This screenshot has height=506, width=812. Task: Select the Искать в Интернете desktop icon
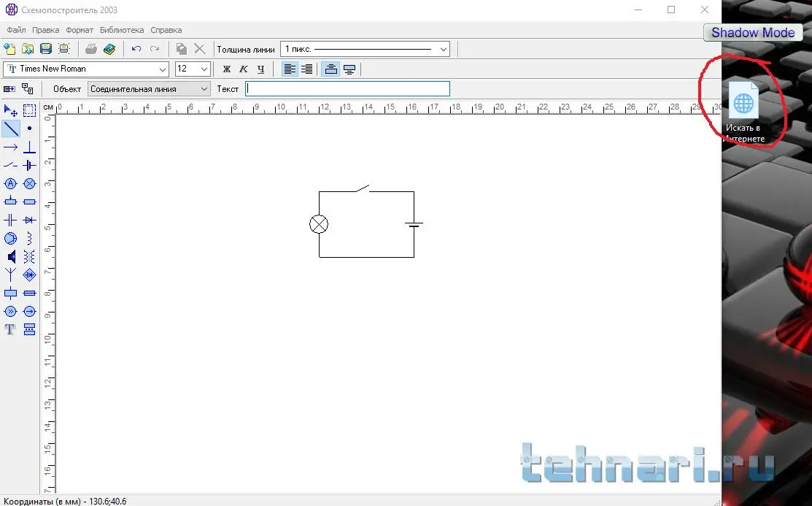point(743,111)
